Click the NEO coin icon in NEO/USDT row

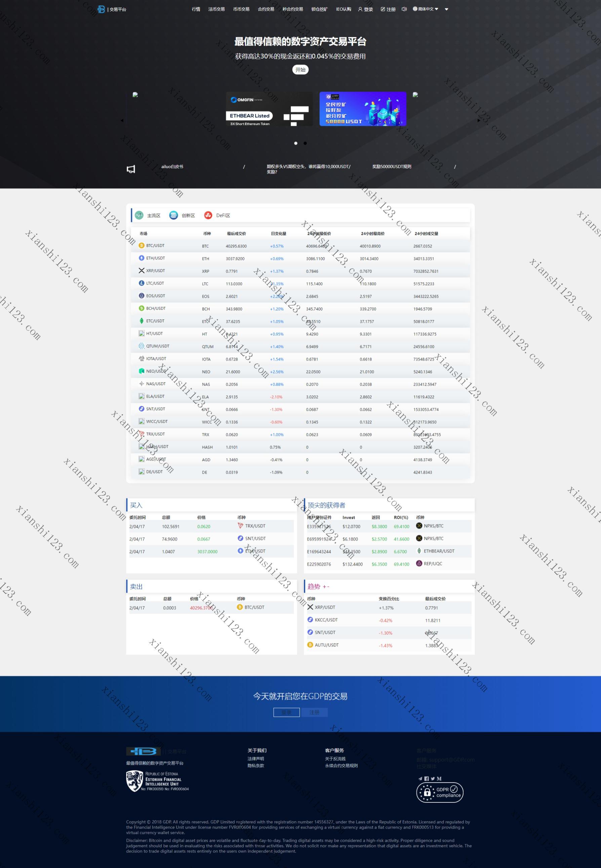pos(142,371)
